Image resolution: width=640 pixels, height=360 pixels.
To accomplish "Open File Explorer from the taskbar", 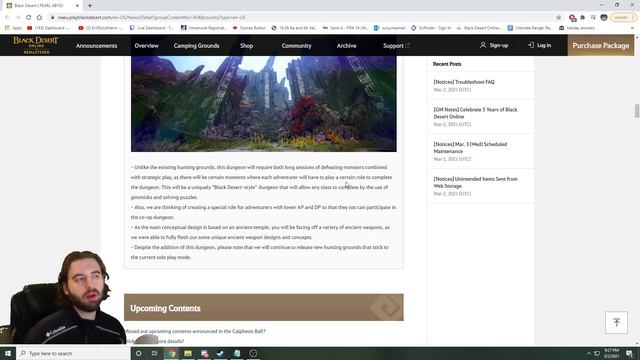I will 188,353.
